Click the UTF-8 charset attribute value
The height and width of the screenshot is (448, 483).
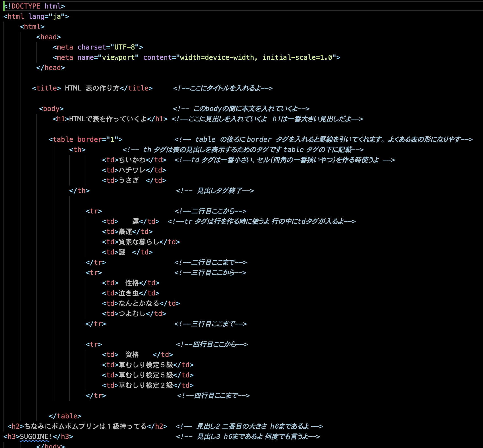pyautogui.click(x=125, y=47)
